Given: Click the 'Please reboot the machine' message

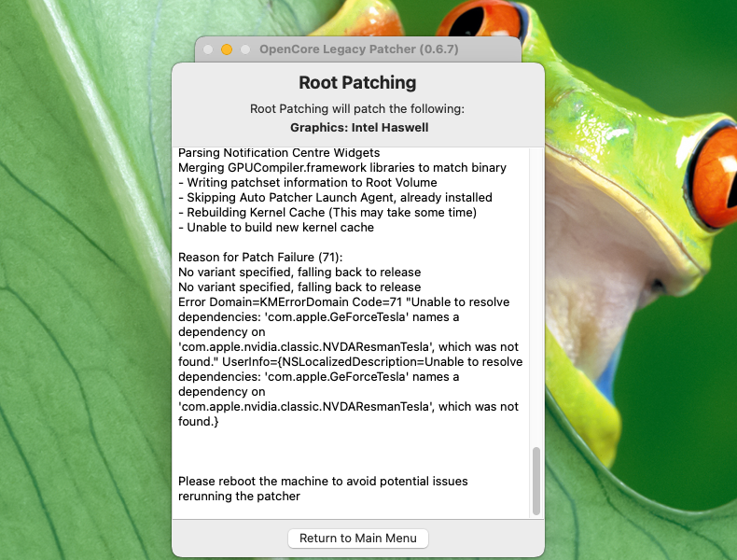Looking at the screenshot, I should pyautogui.click(x=323, y=481).
